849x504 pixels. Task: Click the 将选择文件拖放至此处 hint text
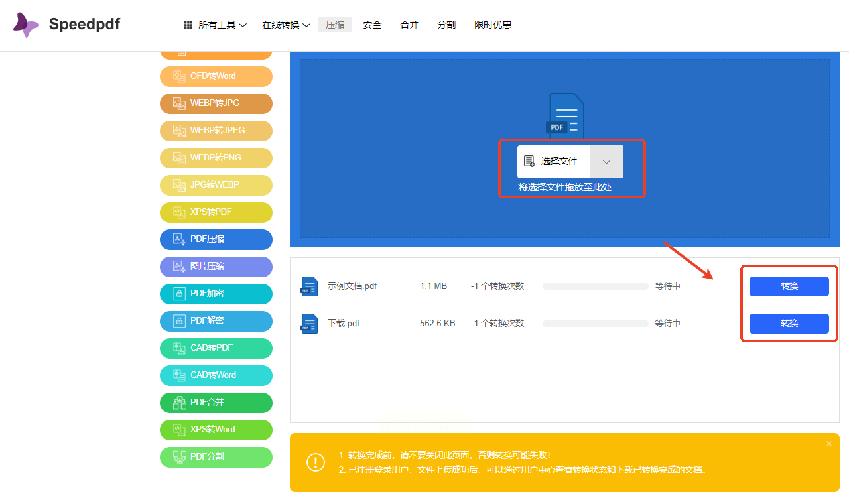click(565, 188)
